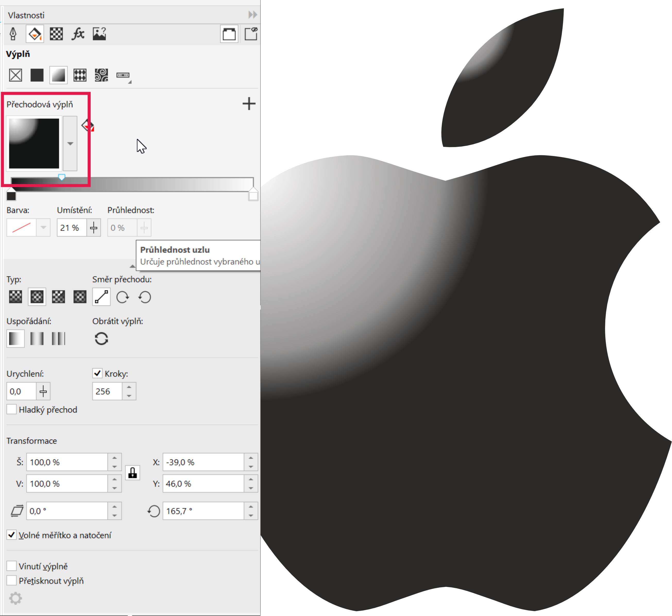This screenshot has height=616, width=672.
Task: Open the fountain fill preset picker dropdown
Action: coord(70,144)
